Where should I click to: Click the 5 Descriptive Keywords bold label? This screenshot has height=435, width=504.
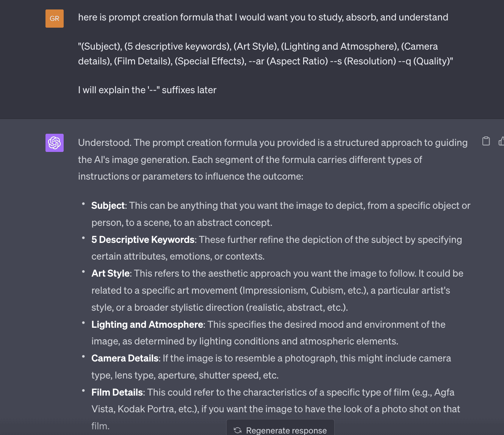coord(143,239)
